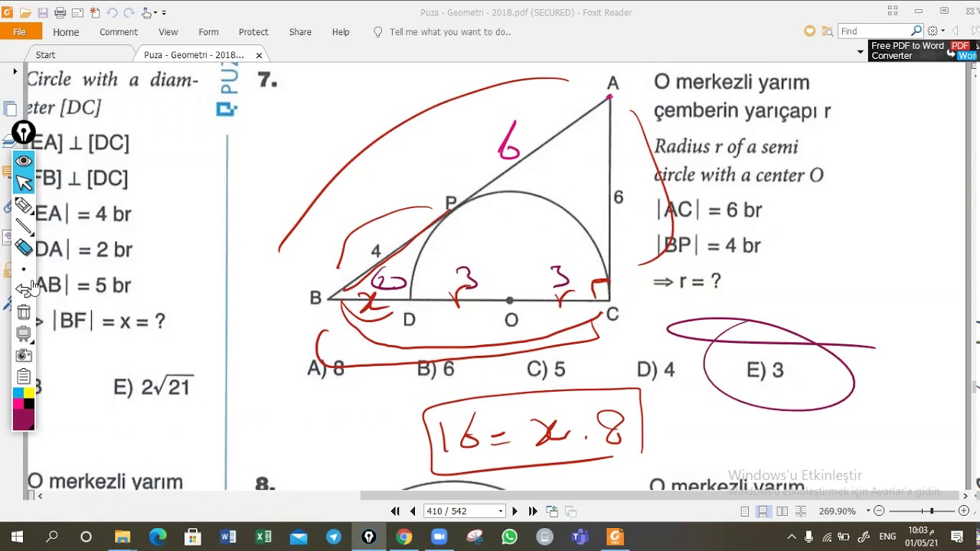Image resolution: width=980 pixels, height=551 pixels.
Task: Close the Puza - Geometri document tab
Action: click(259, 55)
